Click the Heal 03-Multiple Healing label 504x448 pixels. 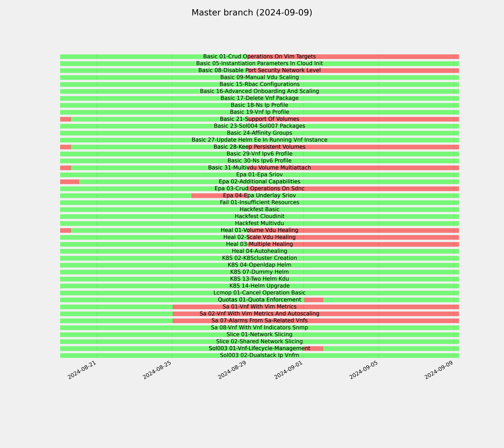(259, 244)
